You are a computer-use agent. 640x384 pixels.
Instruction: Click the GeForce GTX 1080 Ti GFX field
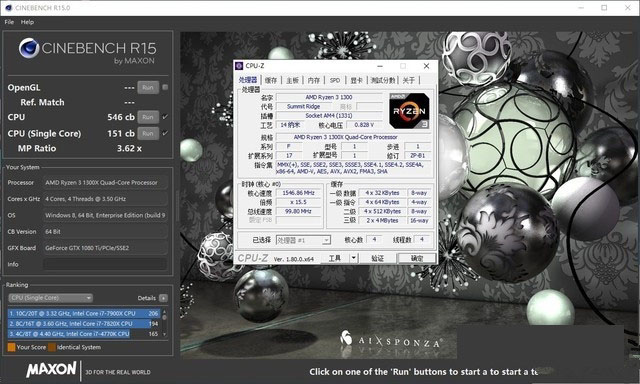(x=105, y=248)
